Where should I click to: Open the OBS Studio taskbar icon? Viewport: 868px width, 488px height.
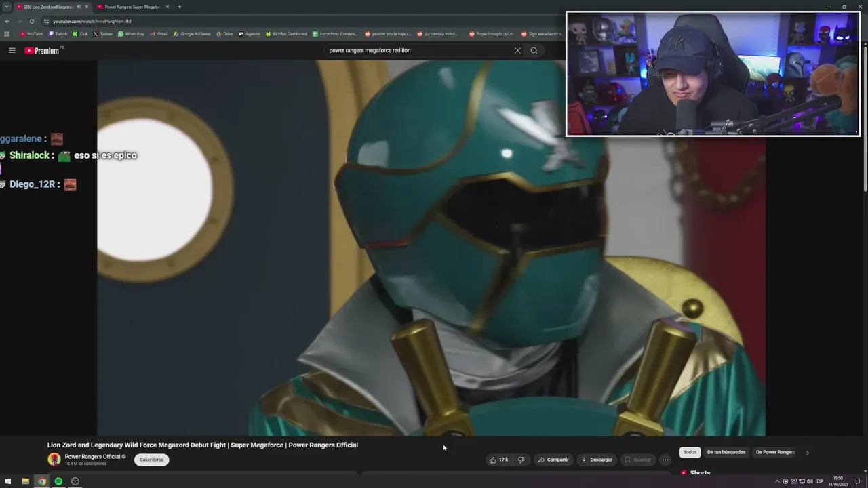pos(75,481)
